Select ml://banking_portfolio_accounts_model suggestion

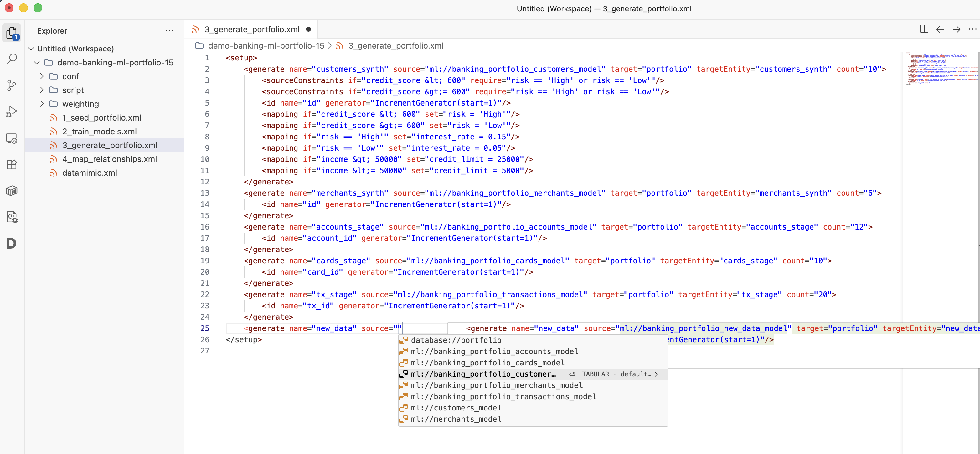tap(533, 352)
